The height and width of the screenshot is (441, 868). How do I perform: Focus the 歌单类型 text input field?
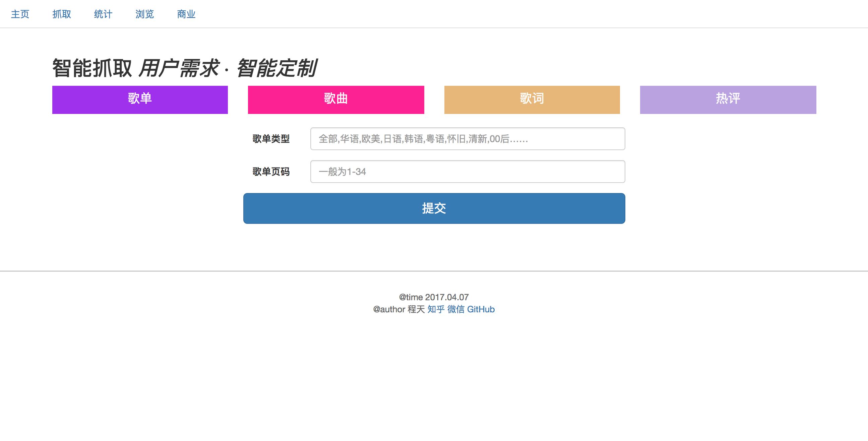click(468, 139)
